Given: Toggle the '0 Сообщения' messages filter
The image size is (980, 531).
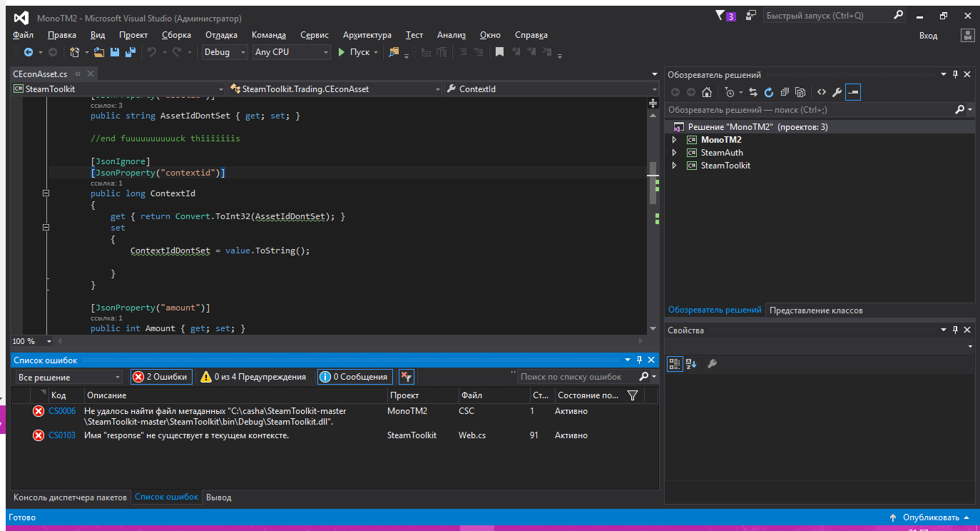Looking at the screenshot, I should [354, 377].
